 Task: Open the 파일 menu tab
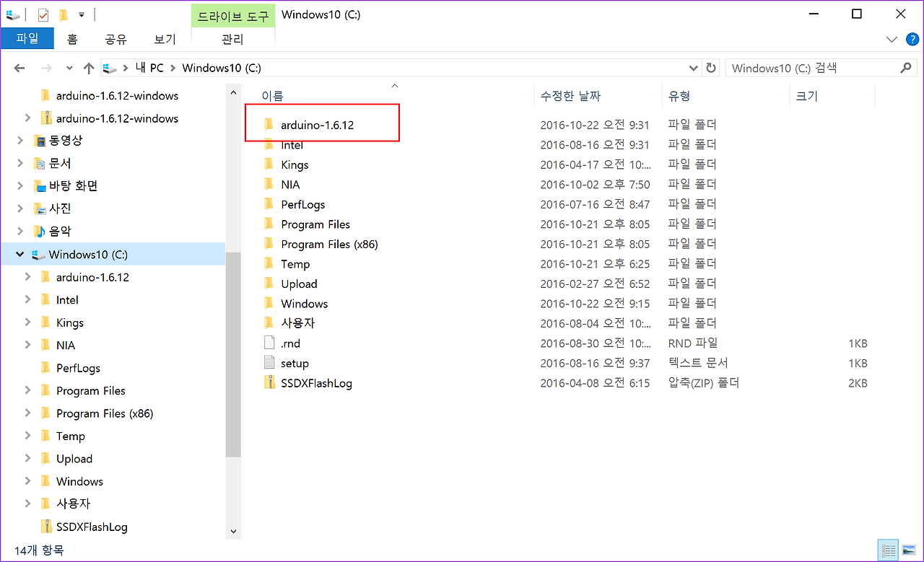click(27, 39)
